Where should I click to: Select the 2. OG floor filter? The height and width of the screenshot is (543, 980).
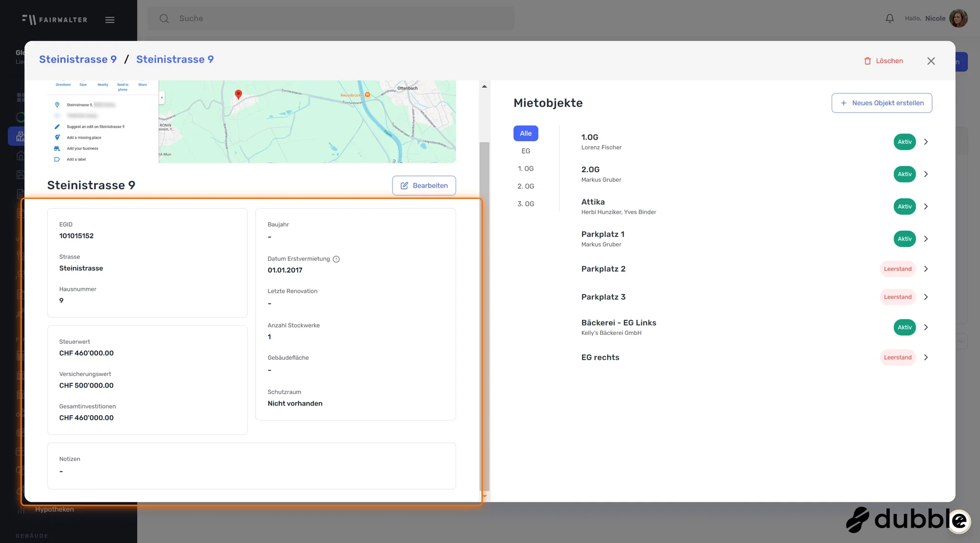point(525,186)
